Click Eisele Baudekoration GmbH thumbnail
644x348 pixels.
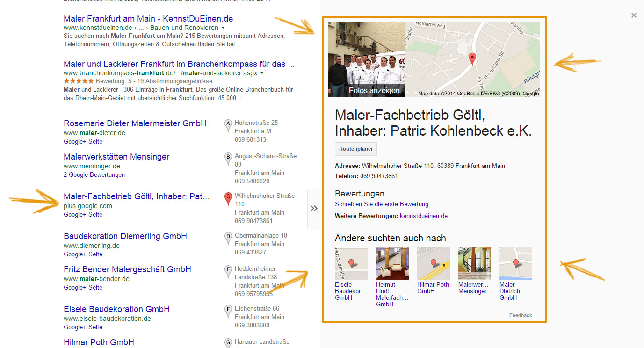point(351,264)
